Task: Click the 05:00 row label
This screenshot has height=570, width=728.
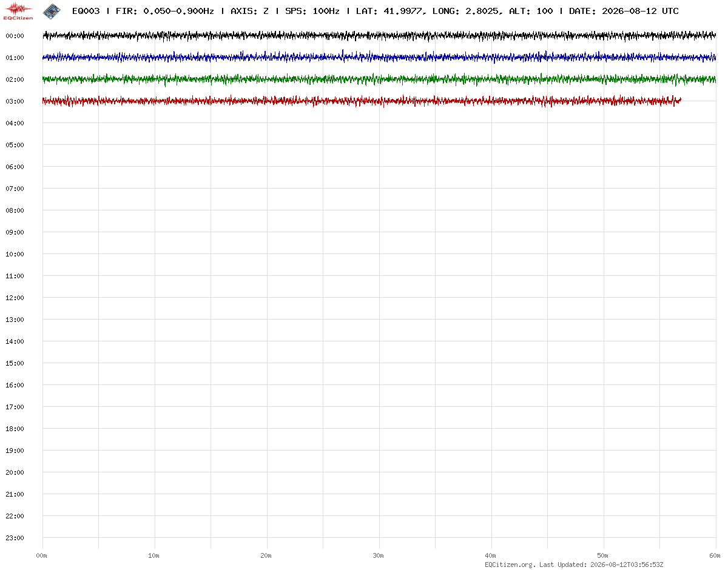Action: tap(15, 145)
